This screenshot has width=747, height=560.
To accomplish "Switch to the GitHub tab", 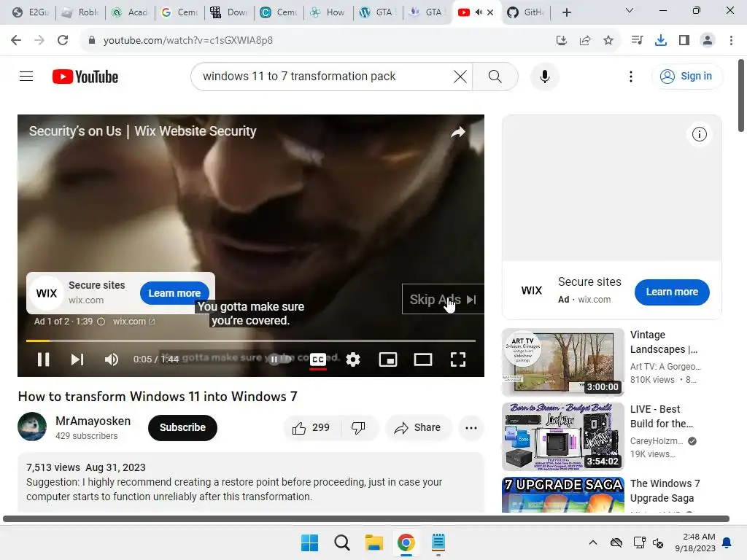I will coord(525,12).
